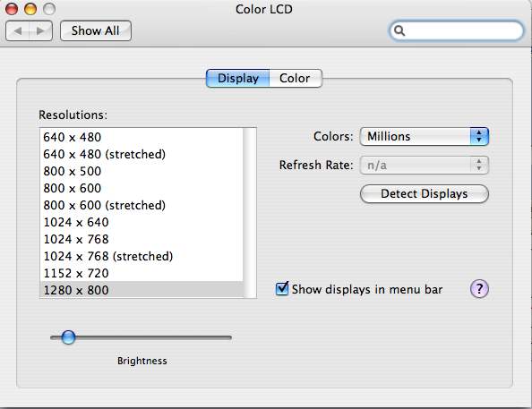Click the yellow minimize window button

30,9
